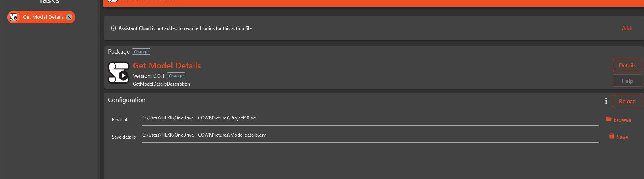Viewport: 644px width, 179px height.
Task: Click the Save details path field
Action: [369, 135]
